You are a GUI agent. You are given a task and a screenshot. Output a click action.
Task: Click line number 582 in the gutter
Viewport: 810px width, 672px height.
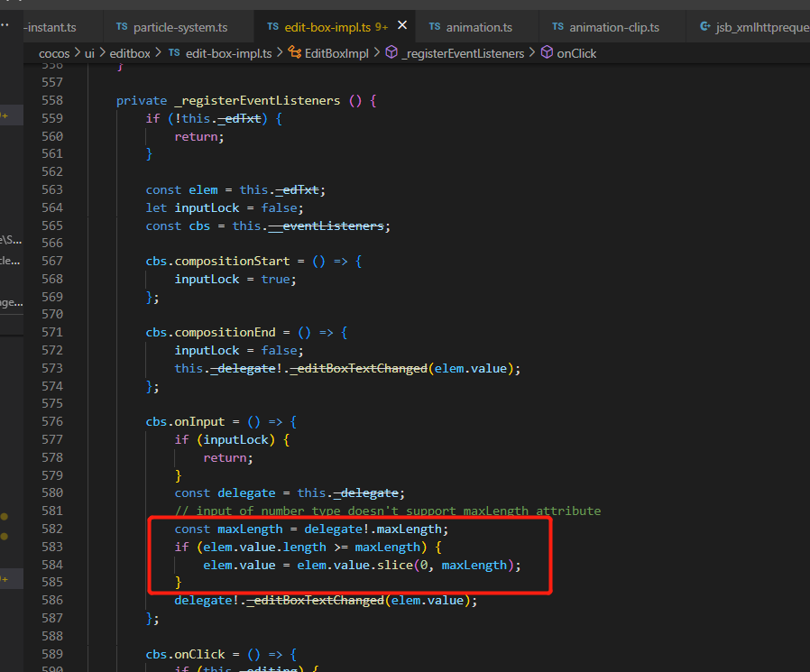(x=52, y=529)
